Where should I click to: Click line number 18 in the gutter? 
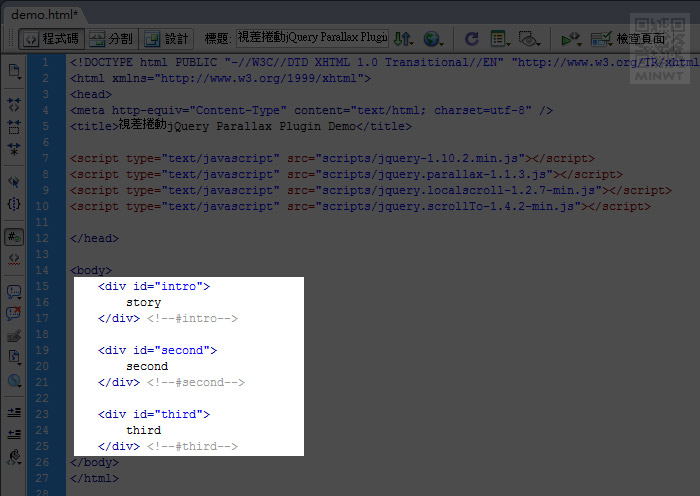42,334
